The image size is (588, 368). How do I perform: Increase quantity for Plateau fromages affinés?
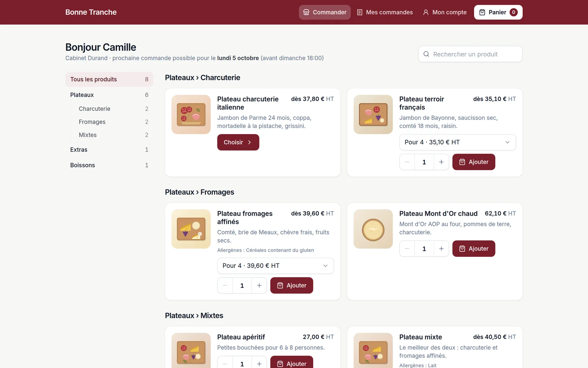(259, 286)
